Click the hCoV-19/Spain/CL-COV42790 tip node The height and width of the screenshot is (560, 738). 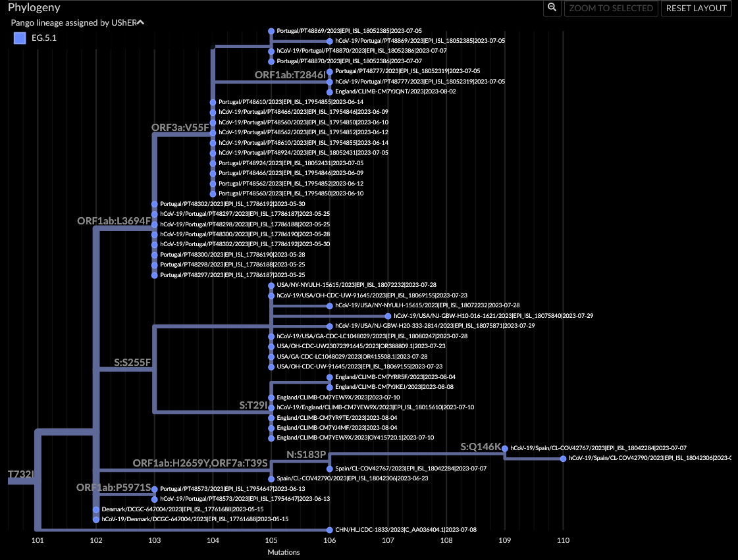pyautogui.click(x=563, y=458)
